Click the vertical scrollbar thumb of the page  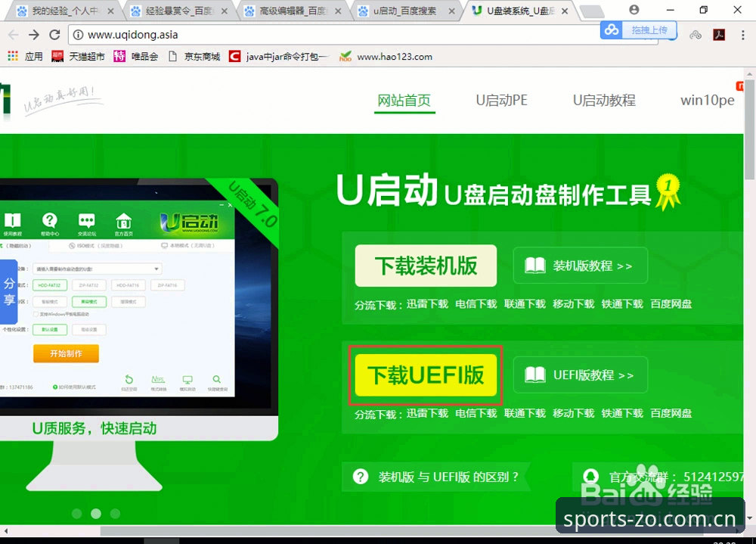tap(749, 130)
